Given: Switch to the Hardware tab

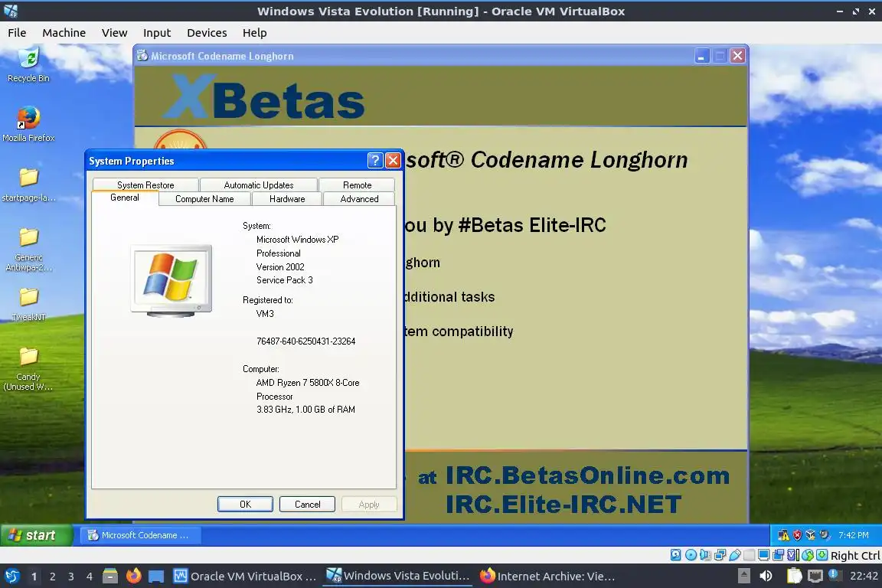Looking at the screenshot, I should tap(287, 198).
